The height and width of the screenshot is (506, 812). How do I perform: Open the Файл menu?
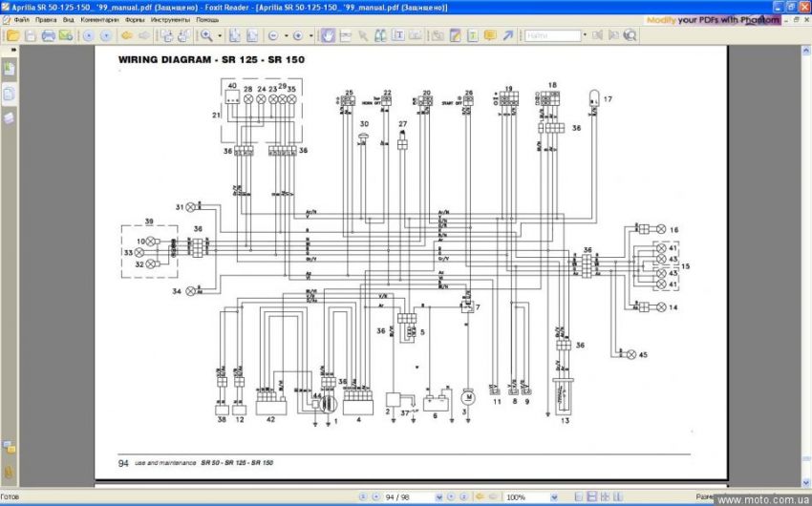[21, 20]
